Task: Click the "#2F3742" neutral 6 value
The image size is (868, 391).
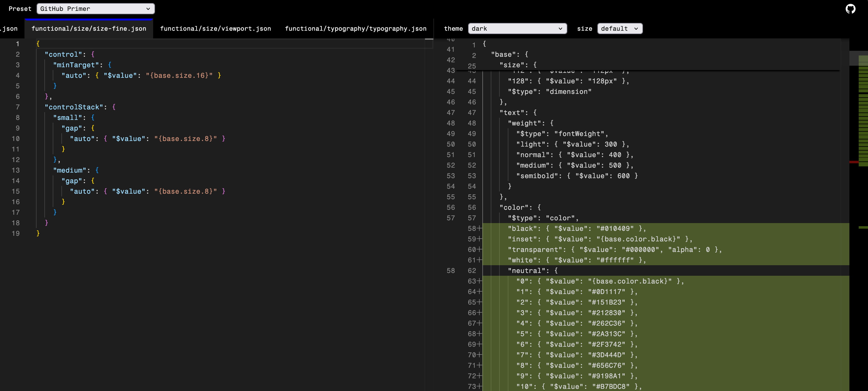Action: 607,345
